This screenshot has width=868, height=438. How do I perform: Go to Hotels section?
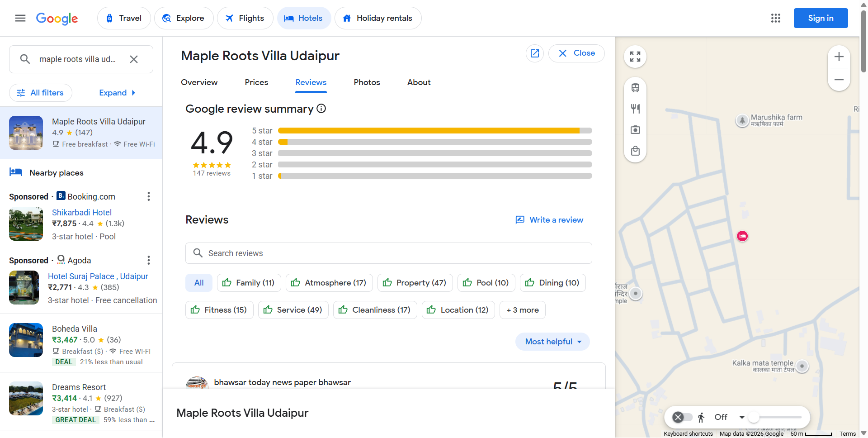click(x=304, y=18)
